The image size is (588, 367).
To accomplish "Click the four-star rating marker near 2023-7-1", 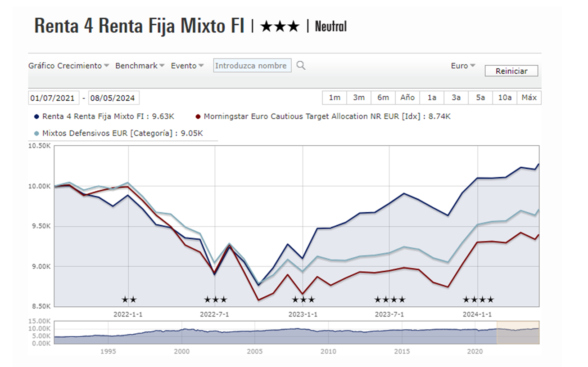I will [390, 300].
